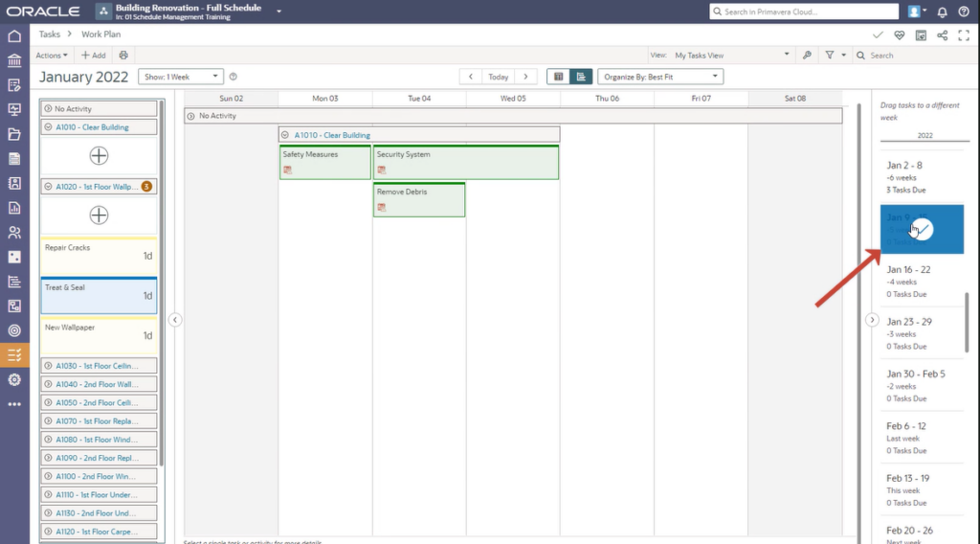Open the Organize By: Best Fit dropdown
Image resolution: width=980 pixels, height=544 pixels.
(661, 77)
